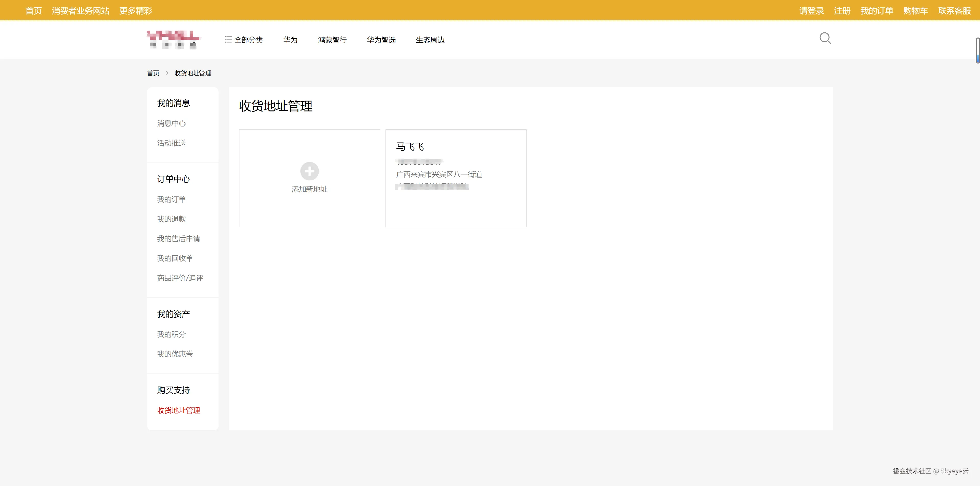Go to 我的退款 in sidebar
This screenshot has height=486, width=980.
pos(171,219)
